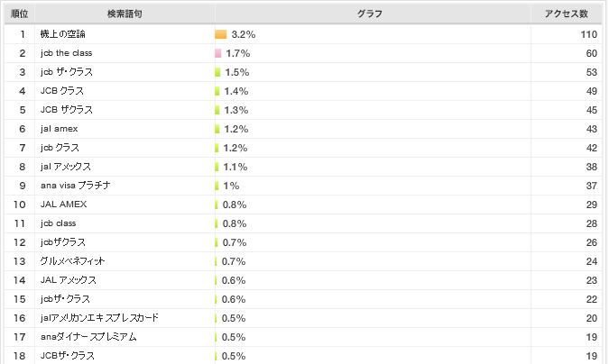Viewport: 609px width, 364px height.
Task: Select the anaダイナースプレミアム keyword
Action: click(88, 337)
